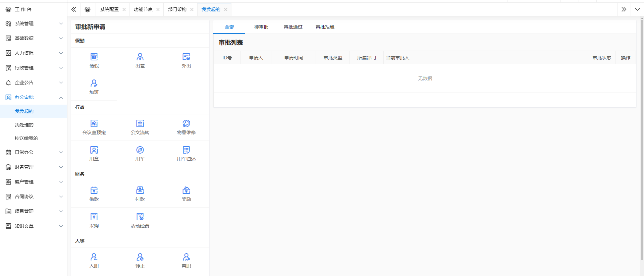Open 抄送给我的 sidebar item
The width and height of the screenshot is (644, 276).
(26, 138)
